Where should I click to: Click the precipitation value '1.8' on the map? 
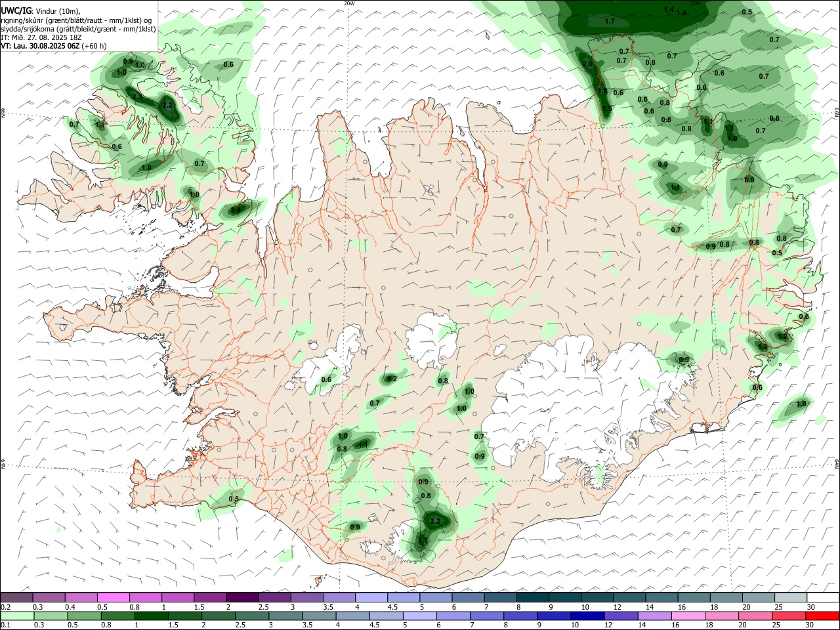click(x=602, y=91)
